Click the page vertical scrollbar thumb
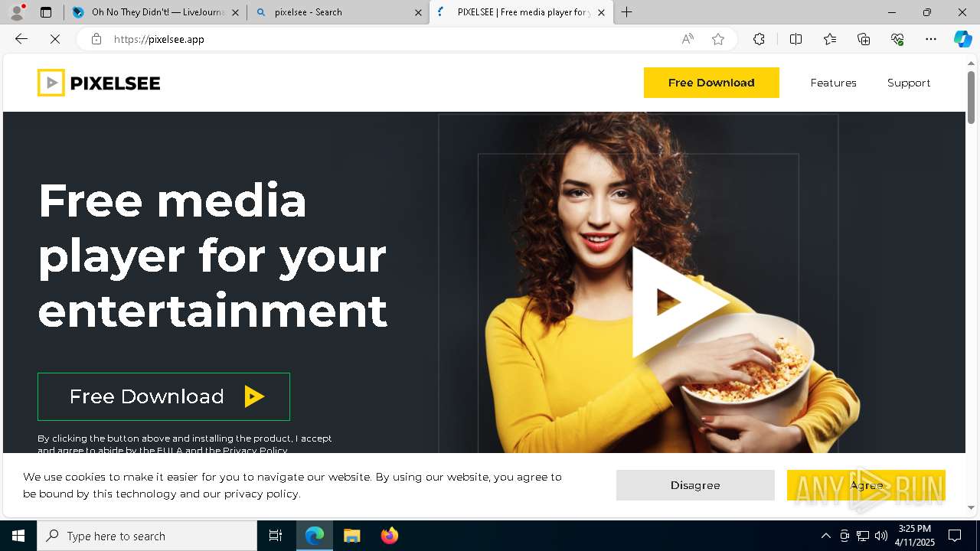 (x=971, y=97)
